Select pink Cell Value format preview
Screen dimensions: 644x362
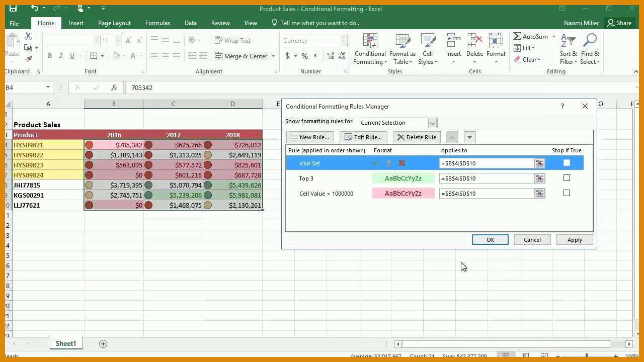[403, 193]
